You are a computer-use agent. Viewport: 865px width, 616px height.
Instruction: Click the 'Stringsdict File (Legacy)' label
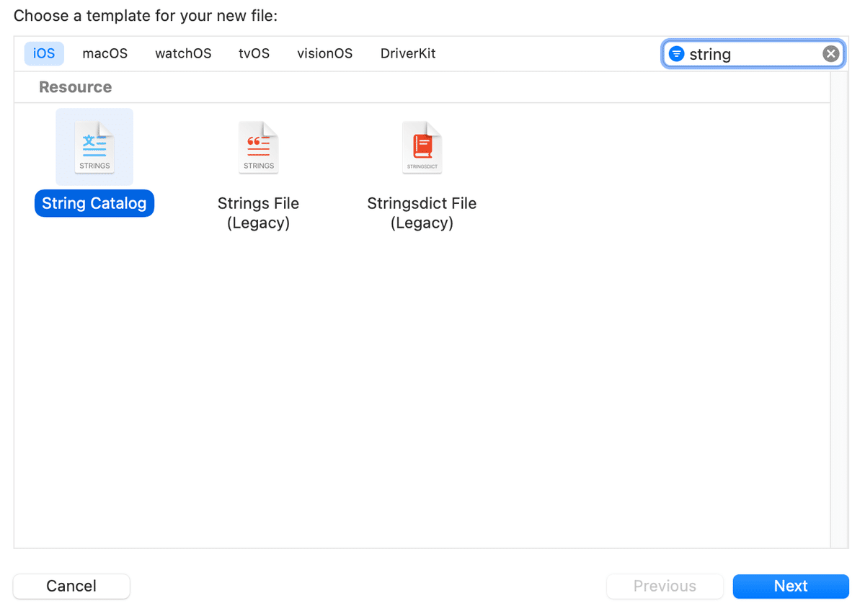point(422,213)
